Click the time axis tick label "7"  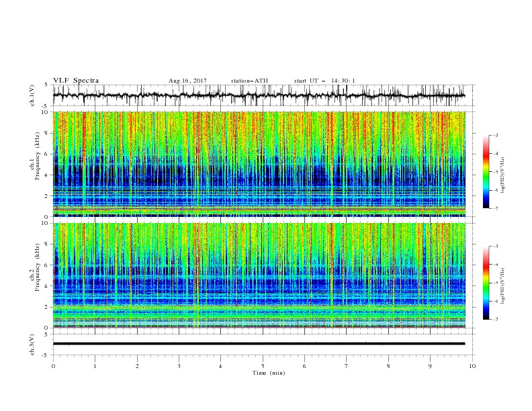coord(347,366)
